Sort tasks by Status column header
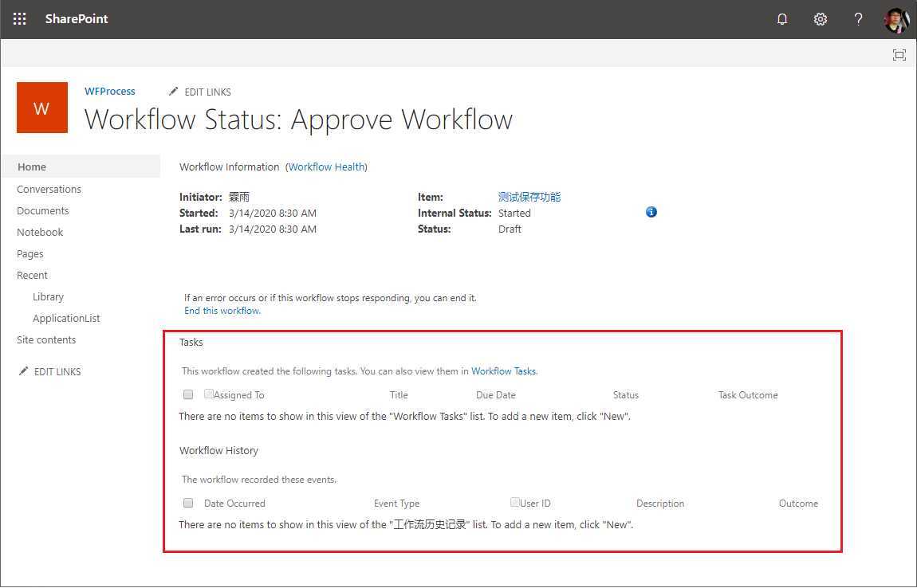Image resolution: width=917 pixels, height=588 pixels. pyautogui.click(x=626, y=395)
